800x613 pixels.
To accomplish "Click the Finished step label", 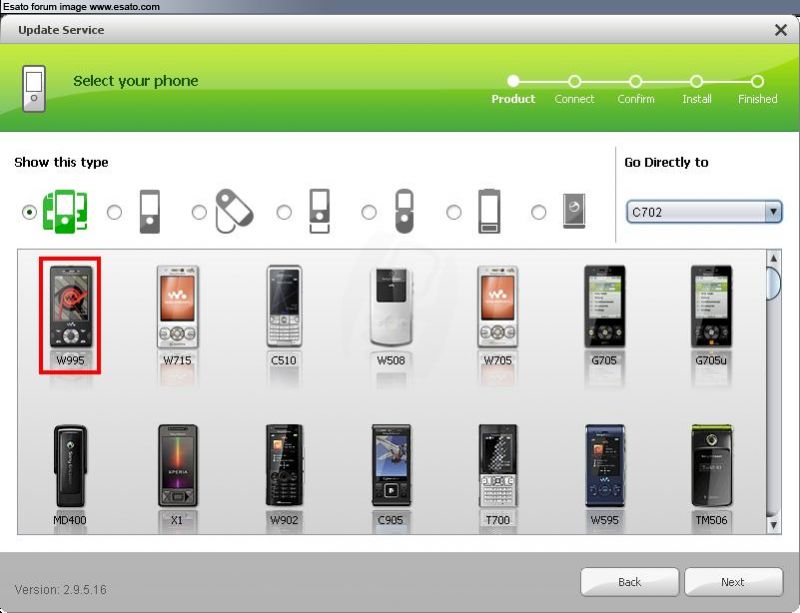I will click(758, 99).
